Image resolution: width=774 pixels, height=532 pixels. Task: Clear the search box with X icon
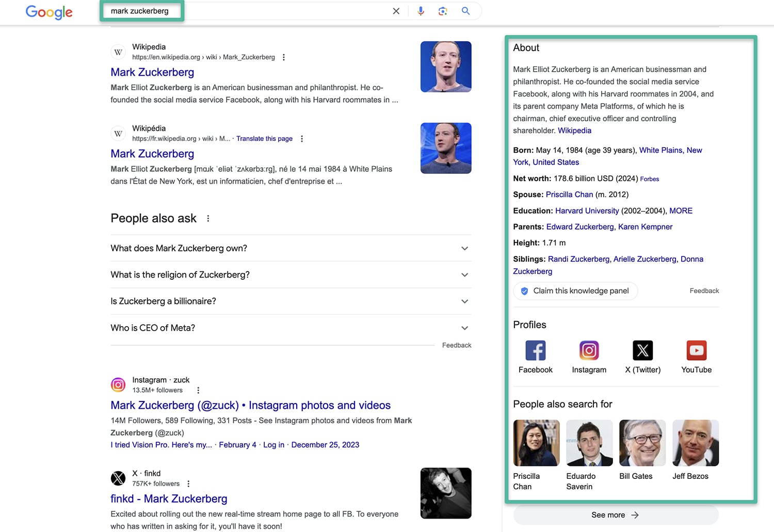point(396,11)
